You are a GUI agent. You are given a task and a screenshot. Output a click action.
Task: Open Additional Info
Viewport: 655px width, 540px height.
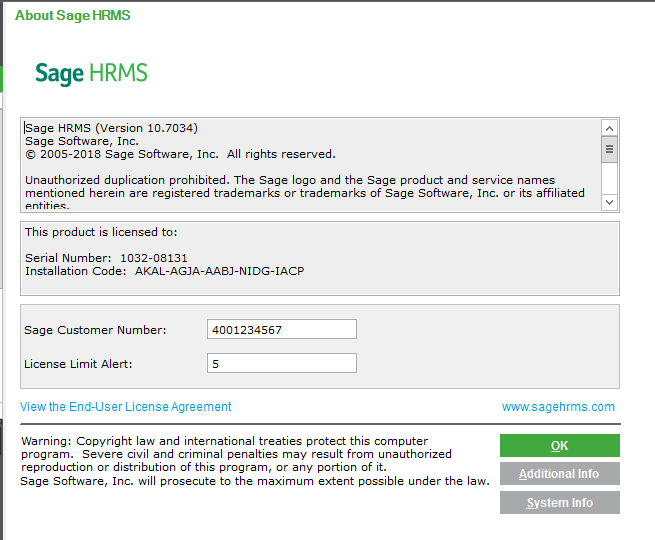click(x=559, y=474)
